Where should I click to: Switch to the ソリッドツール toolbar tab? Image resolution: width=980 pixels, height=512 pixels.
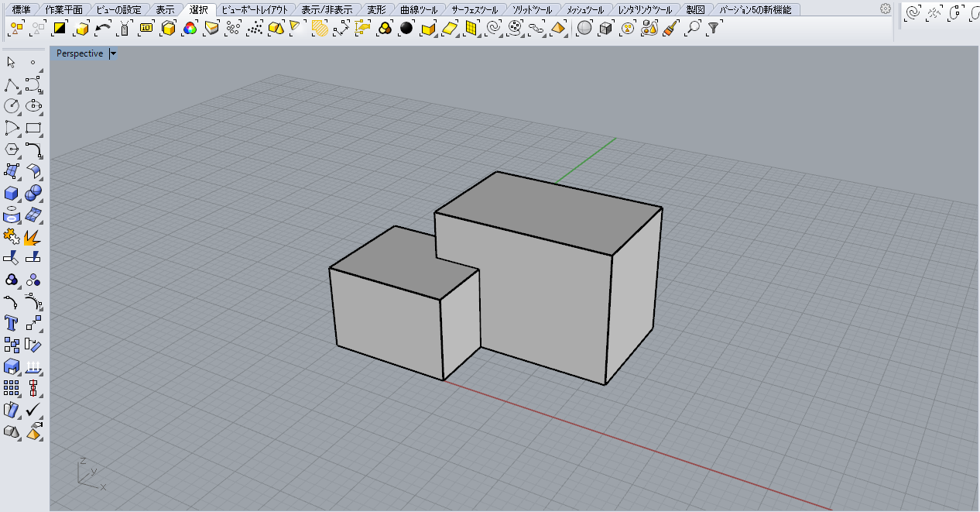click(533, 10)
